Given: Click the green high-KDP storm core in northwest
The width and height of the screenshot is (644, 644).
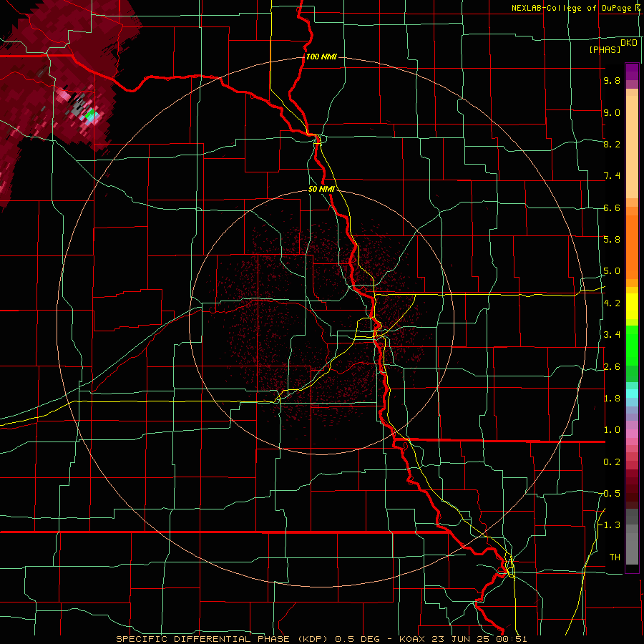Looking at the screenshot, I should tap(91, 114).
